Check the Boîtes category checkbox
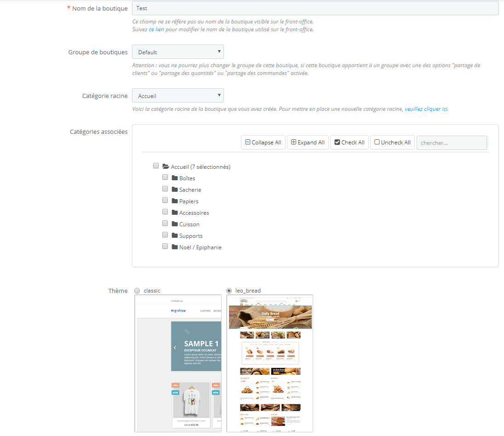Viewport: 504px width, 436px height. tap(165, 177)
